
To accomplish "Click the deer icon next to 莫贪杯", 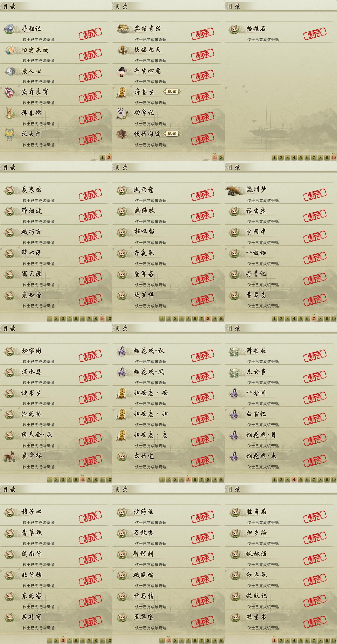I will tap(9, 456).
